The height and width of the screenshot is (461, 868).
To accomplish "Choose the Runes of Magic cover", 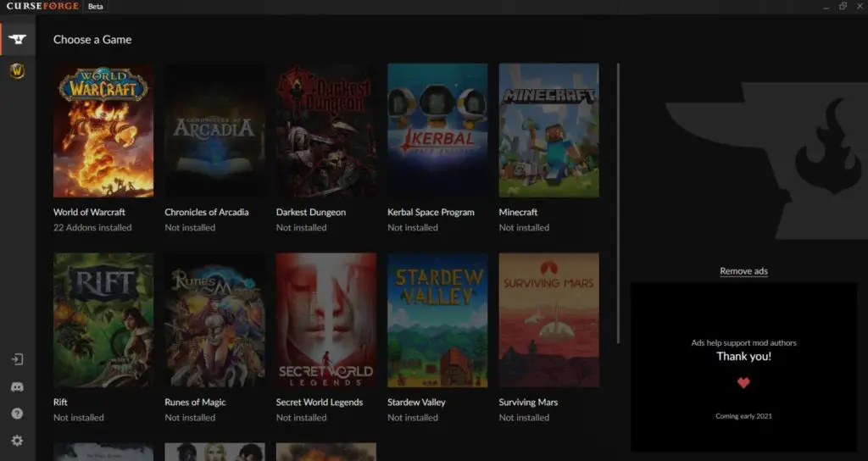I will click(214, 319).
